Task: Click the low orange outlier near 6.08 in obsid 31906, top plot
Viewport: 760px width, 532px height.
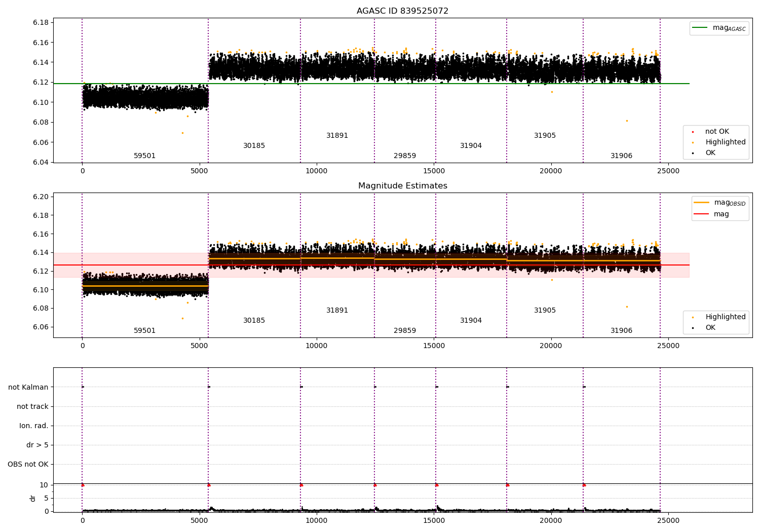Action: [x=627, y=121]
